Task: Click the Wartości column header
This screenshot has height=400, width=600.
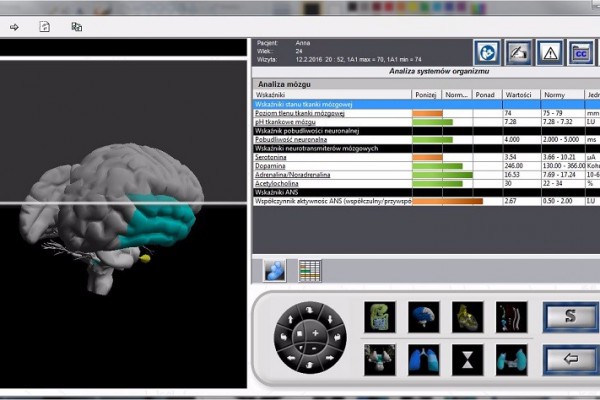Action: point(518,95)
